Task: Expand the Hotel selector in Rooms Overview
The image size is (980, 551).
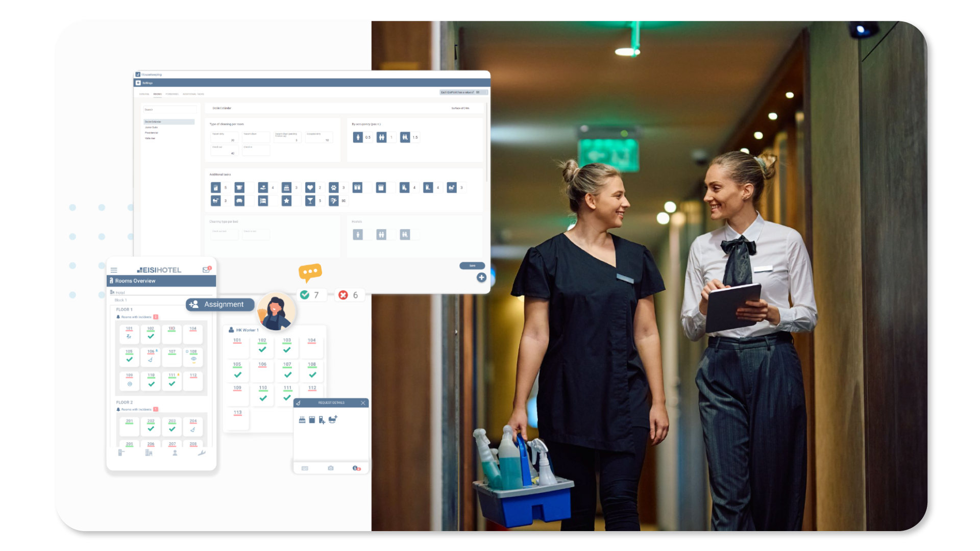Action: 161,292
